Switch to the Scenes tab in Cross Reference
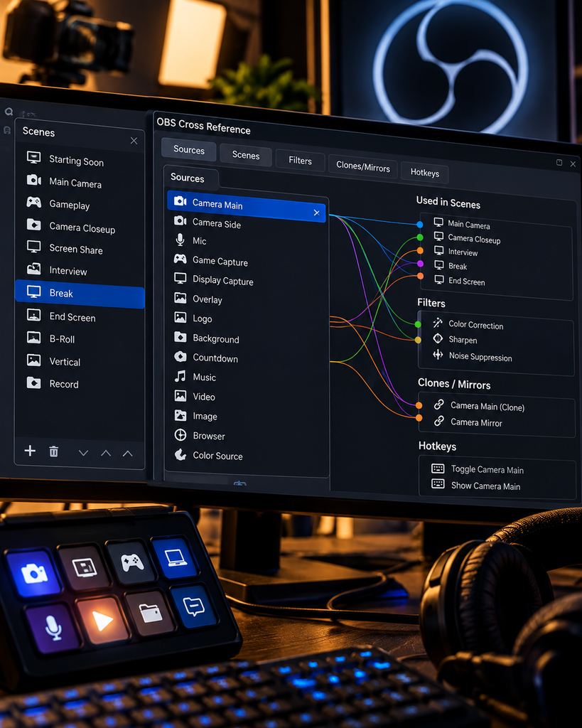The image size is (582, 728). [x=245, y=155]
